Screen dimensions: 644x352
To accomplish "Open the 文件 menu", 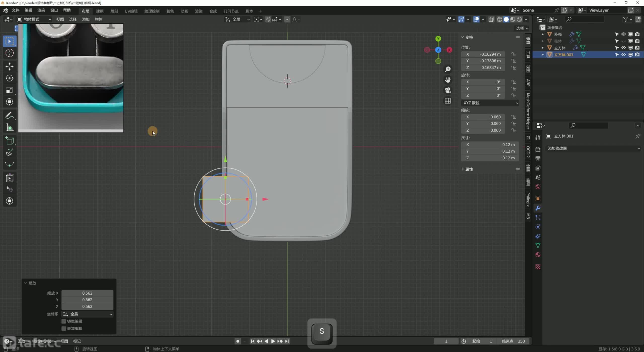I will pyautogui.click(x=16, y=10).
